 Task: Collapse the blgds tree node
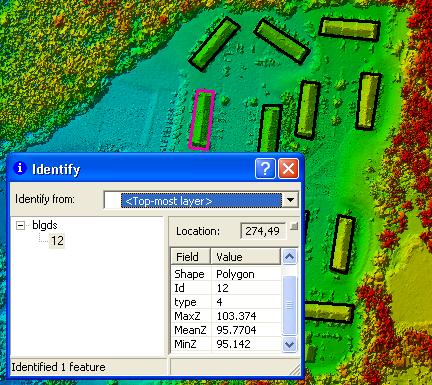point(20,226)
